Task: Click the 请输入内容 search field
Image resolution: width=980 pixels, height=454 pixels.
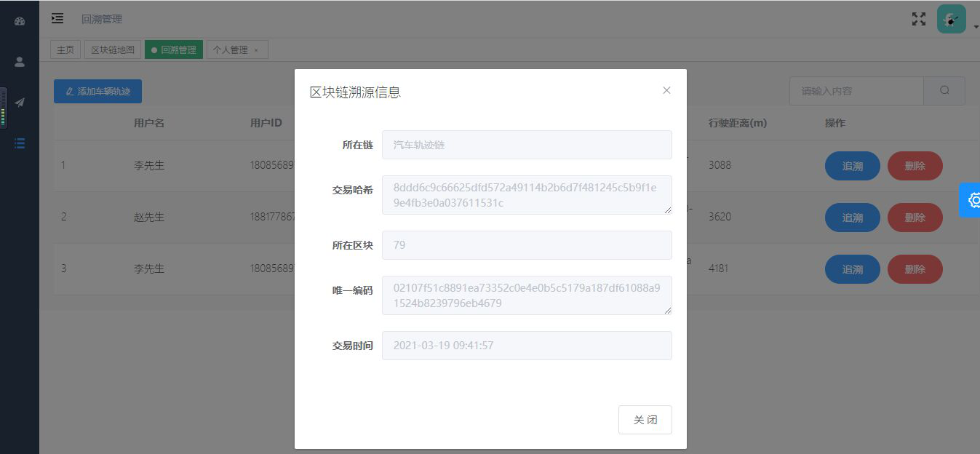Action: tap(856, 90)
